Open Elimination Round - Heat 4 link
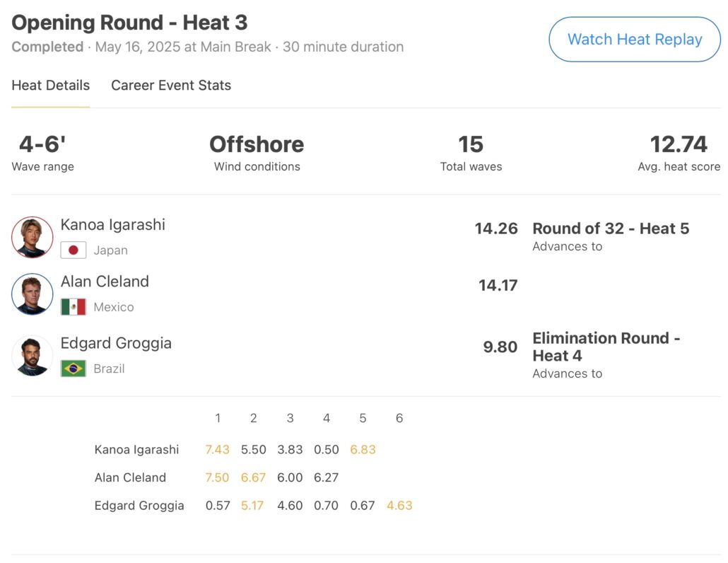Viewport: 728px width, 563px height. click(606, 347)
